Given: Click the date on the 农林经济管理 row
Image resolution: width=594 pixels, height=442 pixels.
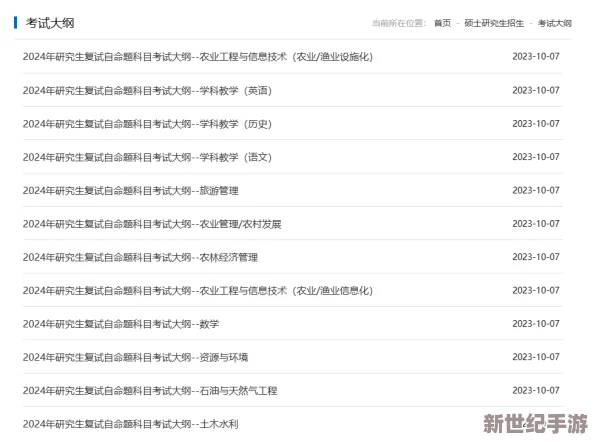Looking at the screenshot, I should 536,257.
